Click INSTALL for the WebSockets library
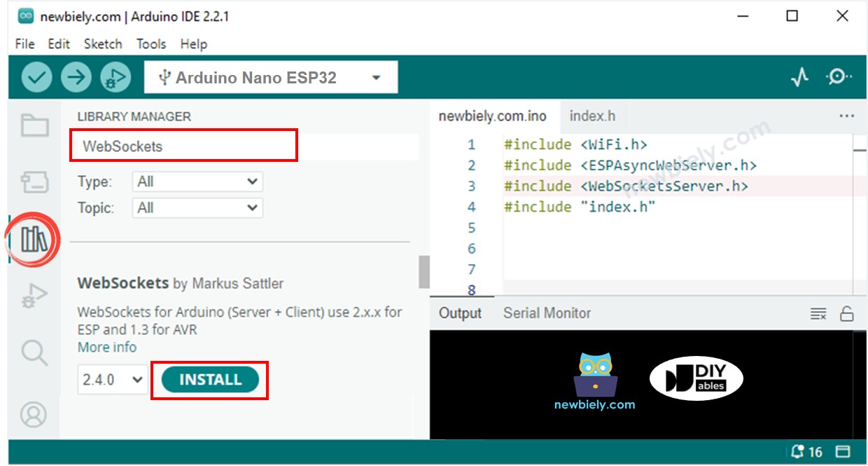This screenshot has width=868, height=466. click(x=210, y=380)
